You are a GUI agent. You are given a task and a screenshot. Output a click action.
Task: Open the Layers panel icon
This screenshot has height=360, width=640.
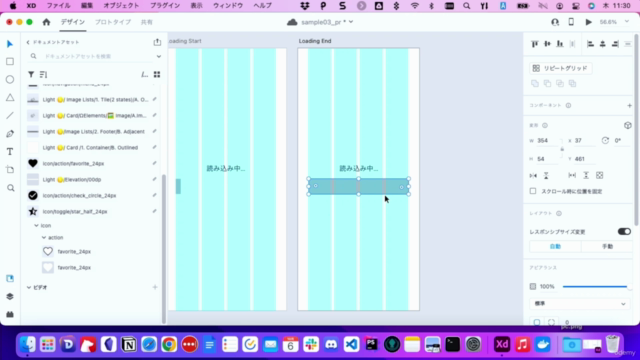point(10,296)
